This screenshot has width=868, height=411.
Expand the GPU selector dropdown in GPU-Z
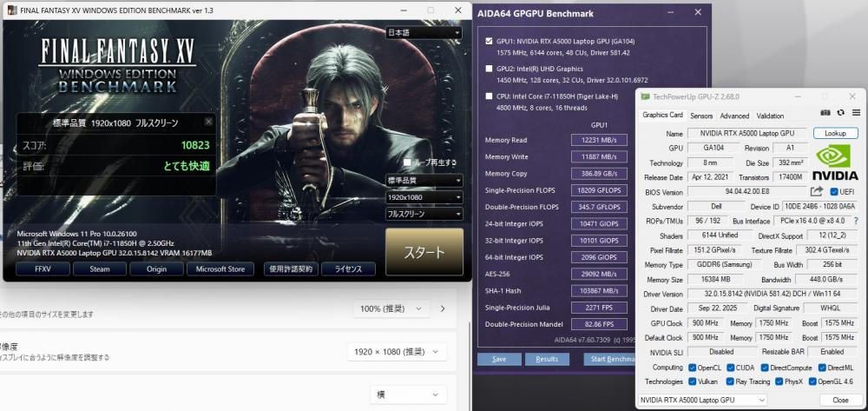coord(702,400)
